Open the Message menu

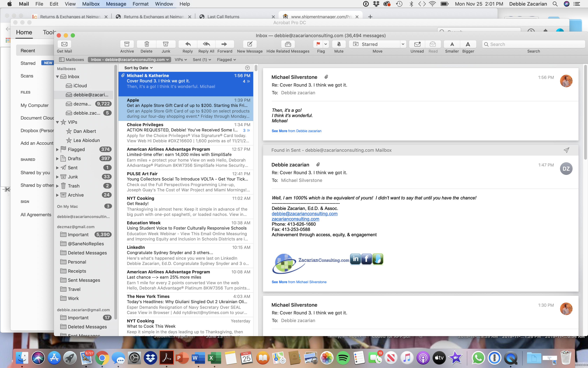(116, 4)
